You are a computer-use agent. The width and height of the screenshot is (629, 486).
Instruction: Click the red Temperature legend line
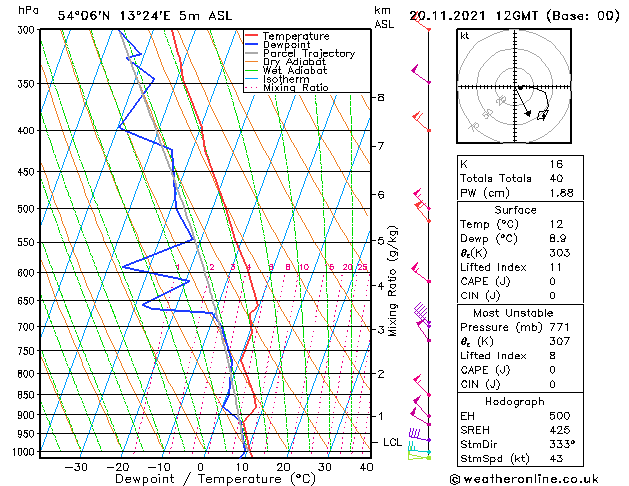[x=252, y=36]
